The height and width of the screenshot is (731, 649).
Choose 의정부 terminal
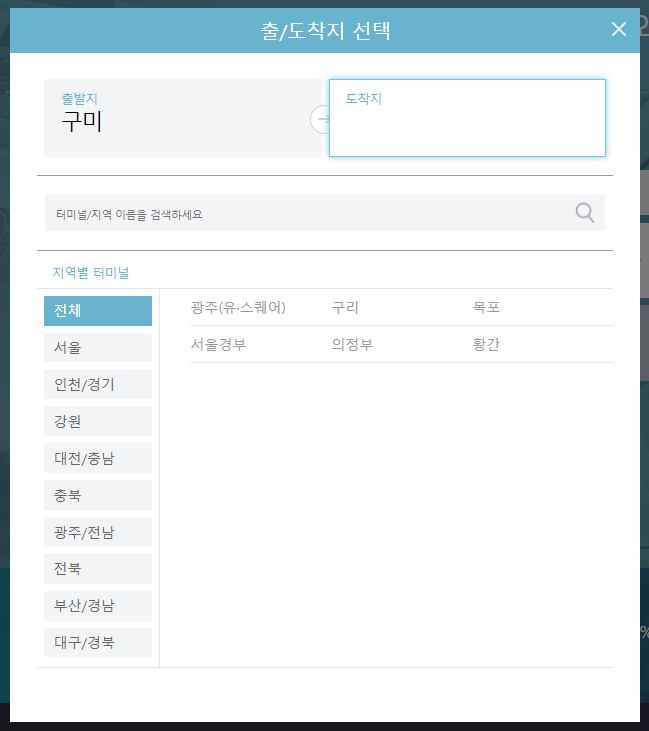coord(352,345)
